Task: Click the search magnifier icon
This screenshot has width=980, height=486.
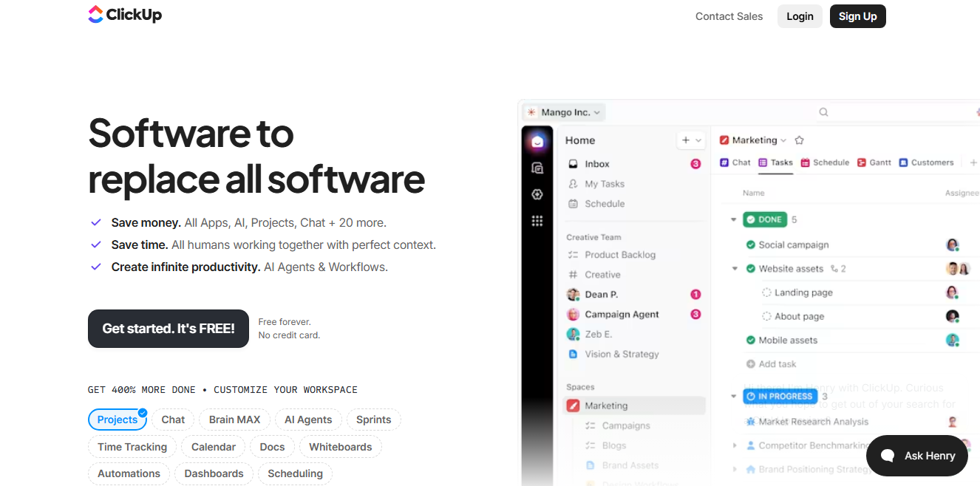Action: coord(823,112)
